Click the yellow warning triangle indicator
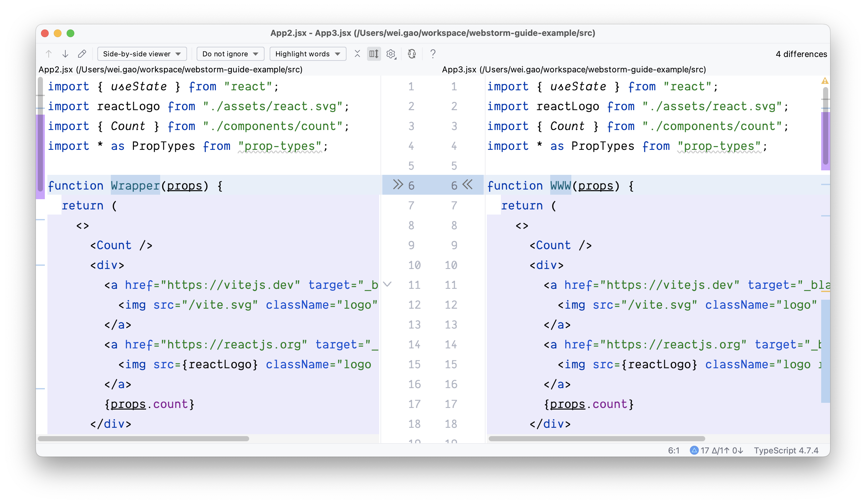866x504 pixels. (825, 81)
